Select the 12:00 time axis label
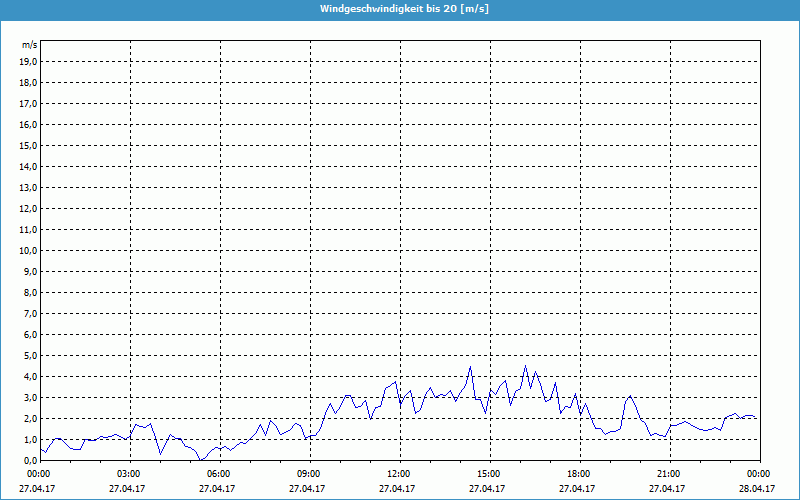Image resolution: width=800 pixels, height=500 pixels. (x=398, y=473)
